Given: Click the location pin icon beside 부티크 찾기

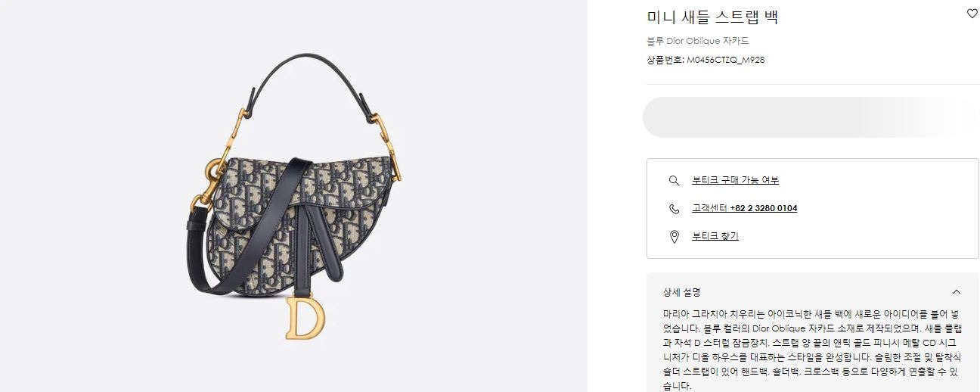Looking at the screenshot, I should pos(674,237).
